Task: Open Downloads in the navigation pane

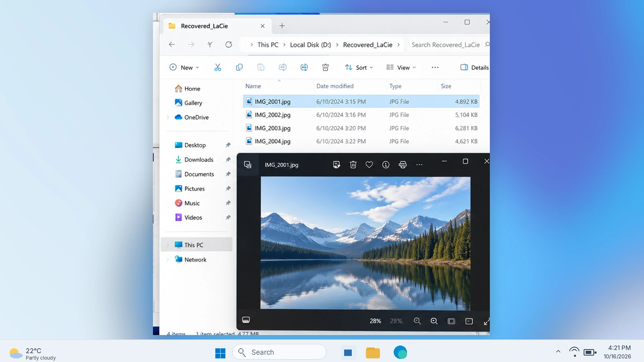Action: coord(194,160)
